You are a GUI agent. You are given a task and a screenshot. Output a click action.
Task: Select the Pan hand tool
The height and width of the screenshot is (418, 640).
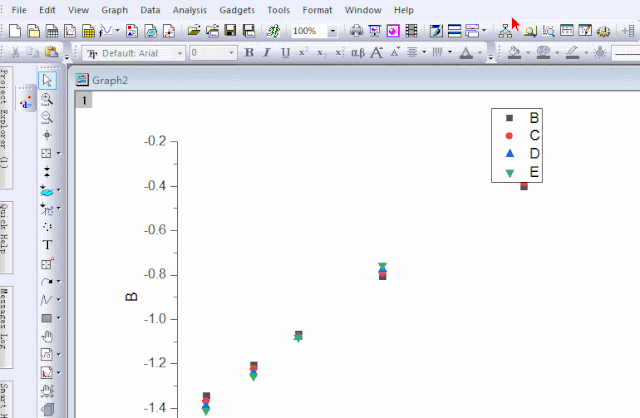tap(47, 336)
